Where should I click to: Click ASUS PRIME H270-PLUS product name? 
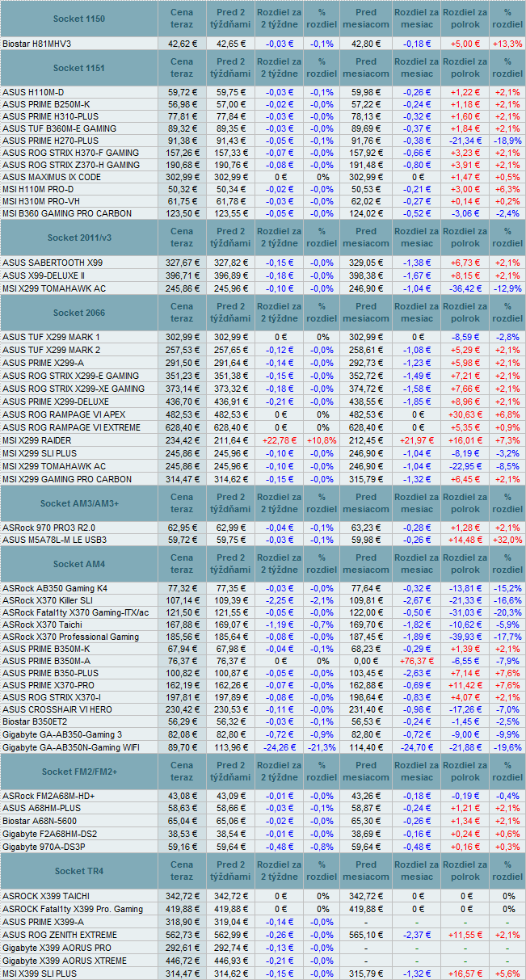click(49, 141)
